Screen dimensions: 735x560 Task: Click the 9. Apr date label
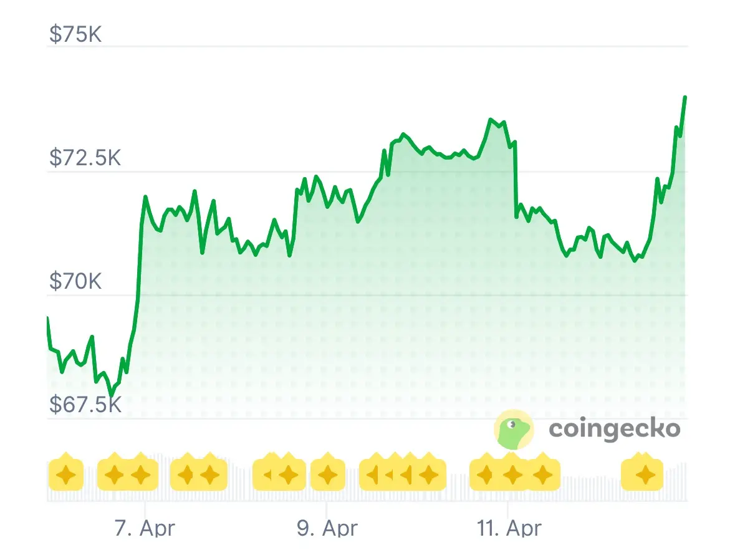coord(327,528)
